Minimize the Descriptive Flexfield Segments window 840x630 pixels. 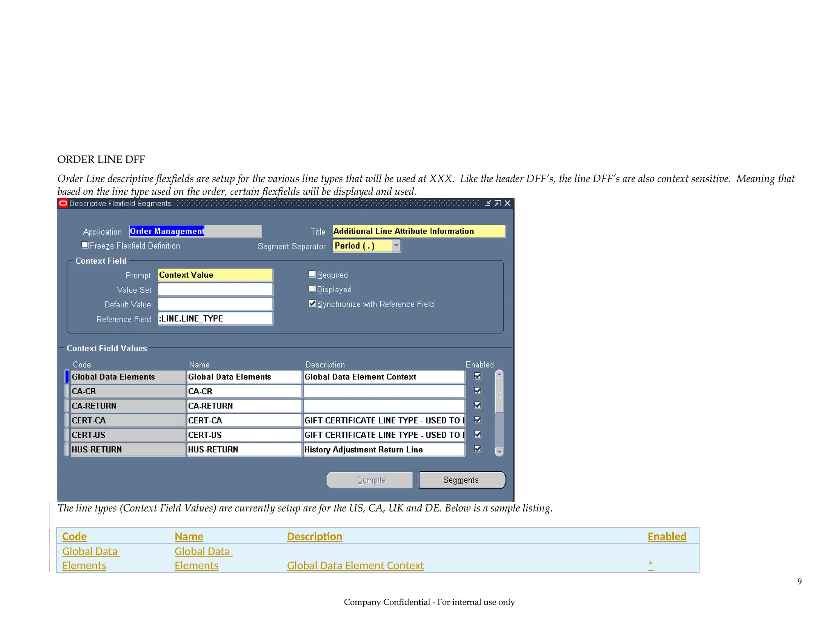click(x=488, y=203)
